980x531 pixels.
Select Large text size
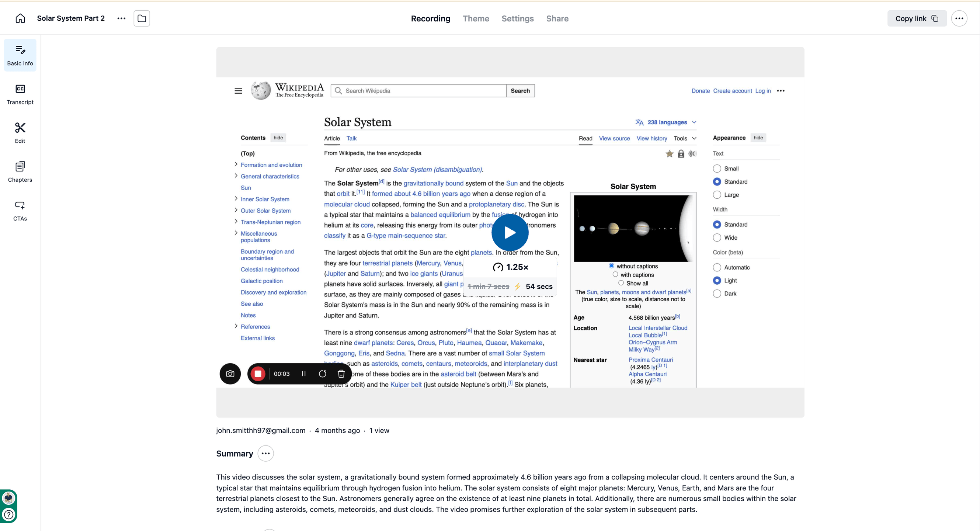tap(717, 195)
